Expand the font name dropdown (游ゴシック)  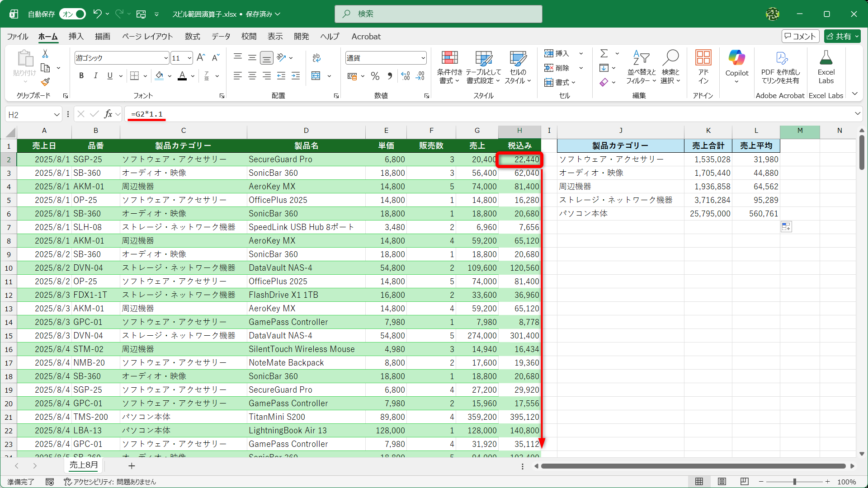click(166, 58)
